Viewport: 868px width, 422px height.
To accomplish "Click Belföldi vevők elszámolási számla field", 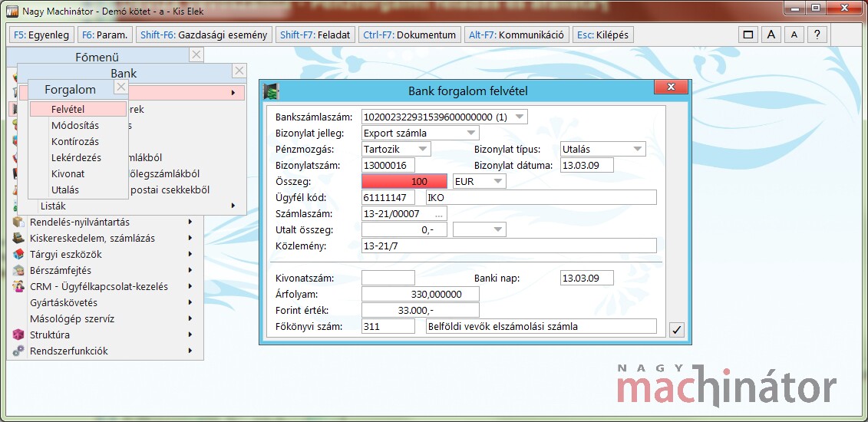I will [x=541, y=326].
